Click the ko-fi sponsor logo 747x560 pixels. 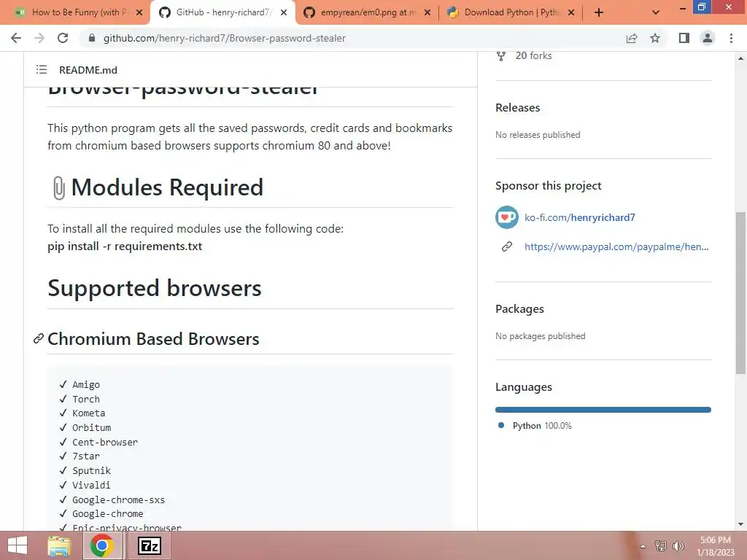pos(507,217)
